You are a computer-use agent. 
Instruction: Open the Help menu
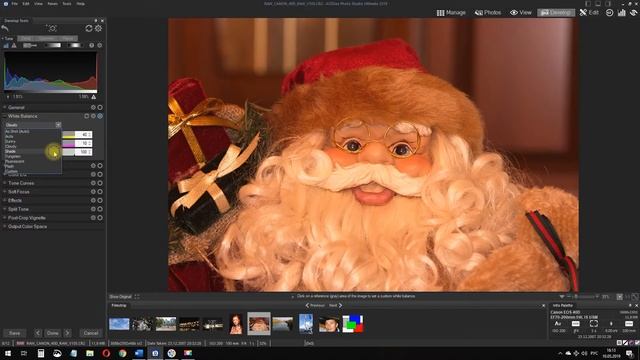80,4
